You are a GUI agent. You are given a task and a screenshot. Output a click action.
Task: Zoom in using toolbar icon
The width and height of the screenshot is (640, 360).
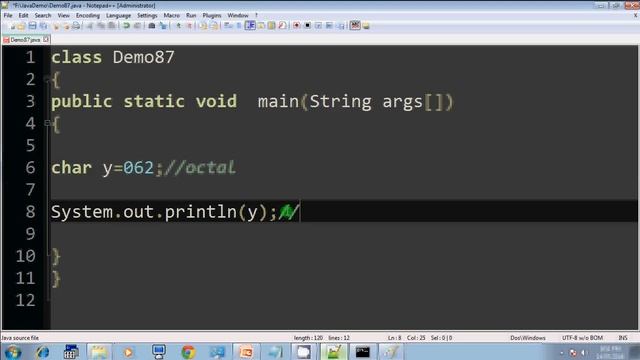(x=178, y=26)
